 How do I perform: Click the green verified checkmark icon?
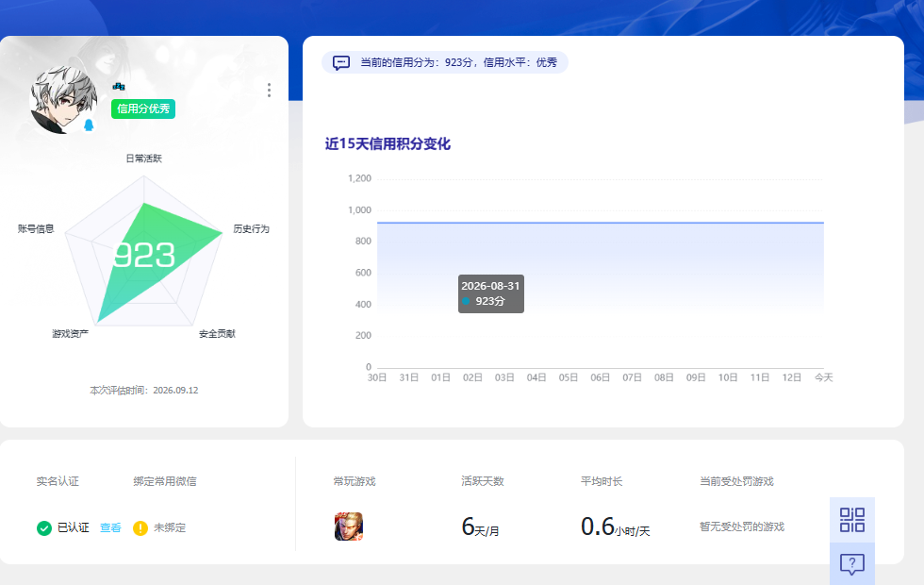[44, 527]
